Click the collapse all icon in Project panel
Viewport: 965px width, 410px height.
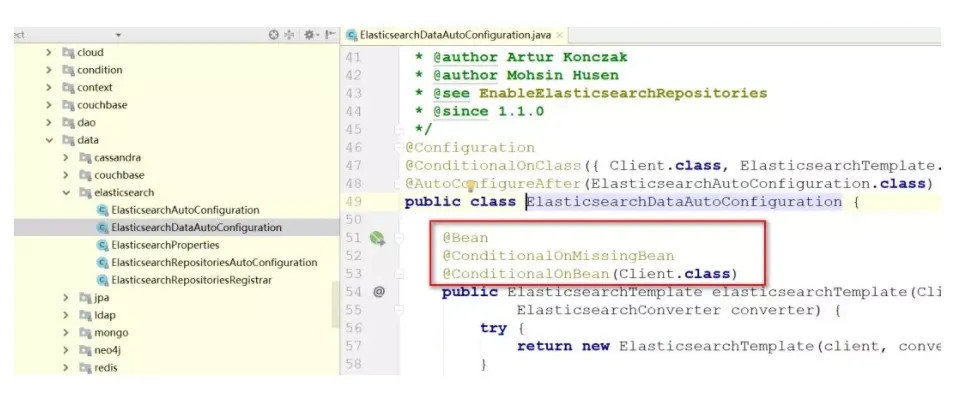point(291,35)
